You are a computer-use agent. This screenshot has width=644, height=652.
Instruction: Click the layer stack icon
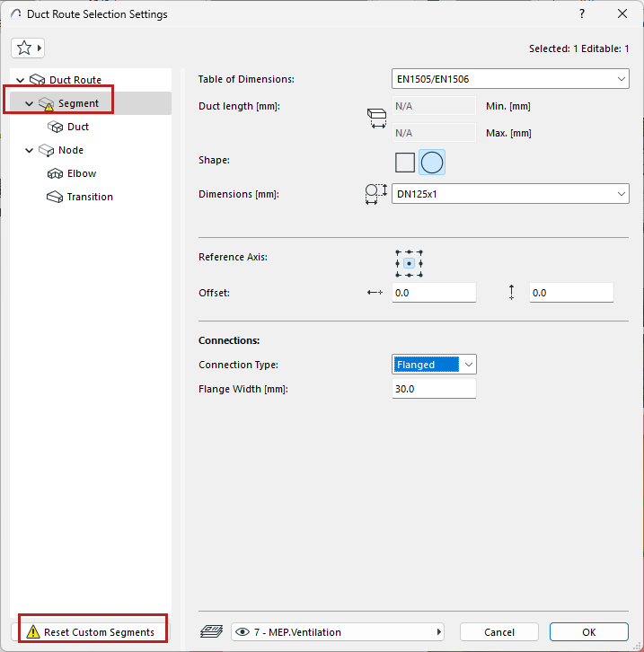click(x=212, y=631)
